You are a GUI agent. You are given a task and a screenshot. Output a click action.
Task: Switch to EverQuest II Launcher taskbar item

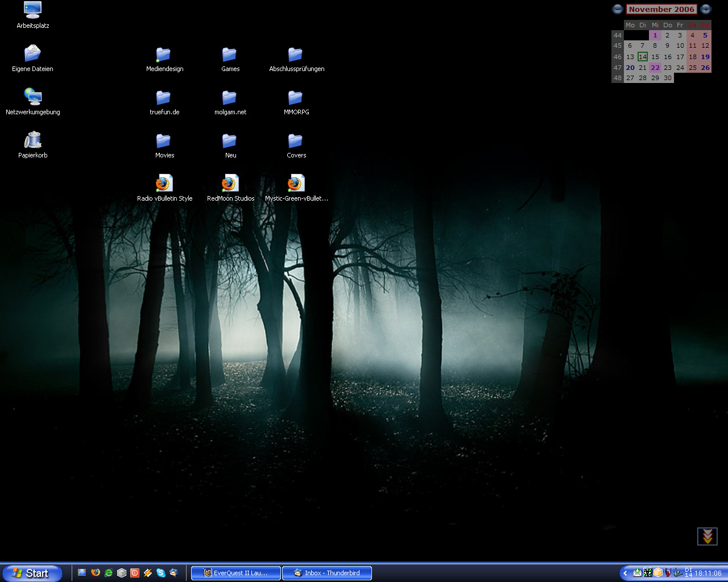click(x=236, y=573)
